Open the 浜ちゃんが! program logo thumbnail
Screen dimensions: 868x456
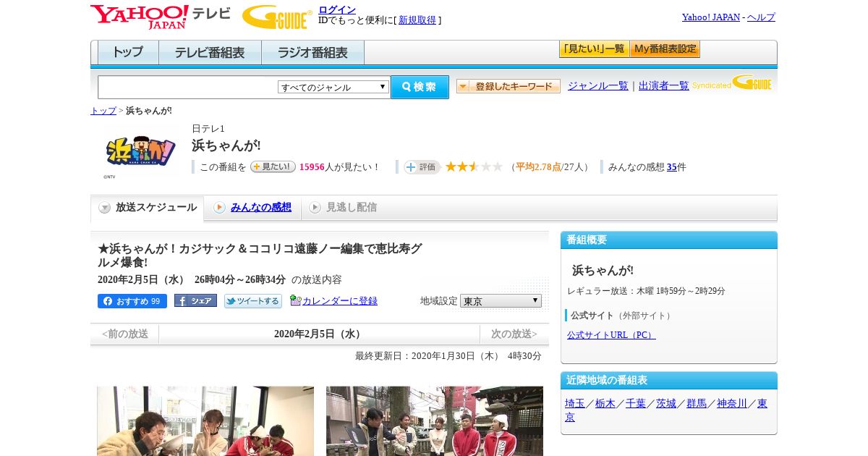[x=141, y=151]
